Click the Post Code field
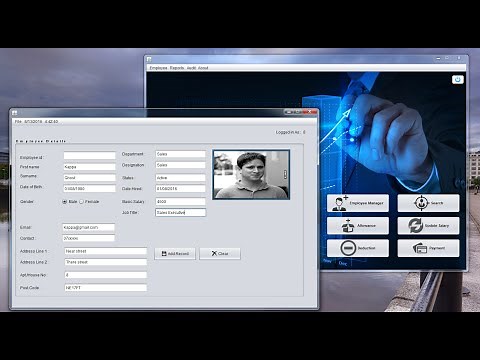 tap(106, 288)
